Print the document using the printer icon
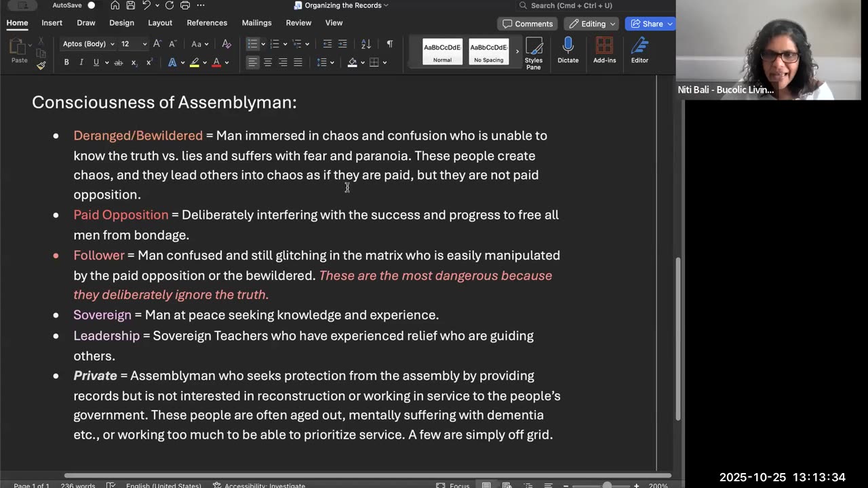 [185, 5]
